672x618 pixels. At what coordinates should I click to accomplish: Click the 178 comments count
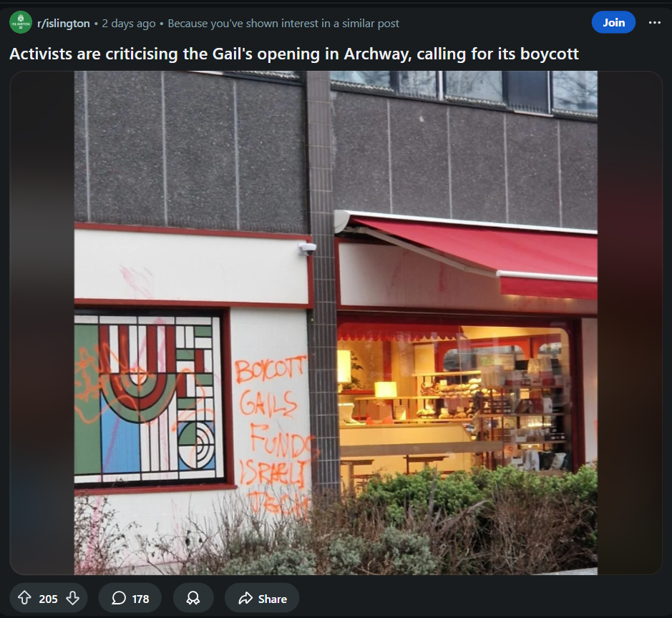click(x=140, y=599)
